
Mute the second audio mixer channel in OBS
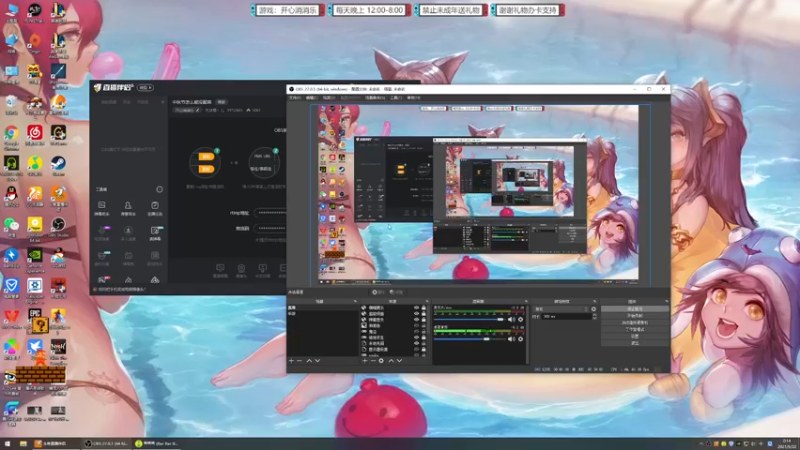512,339
